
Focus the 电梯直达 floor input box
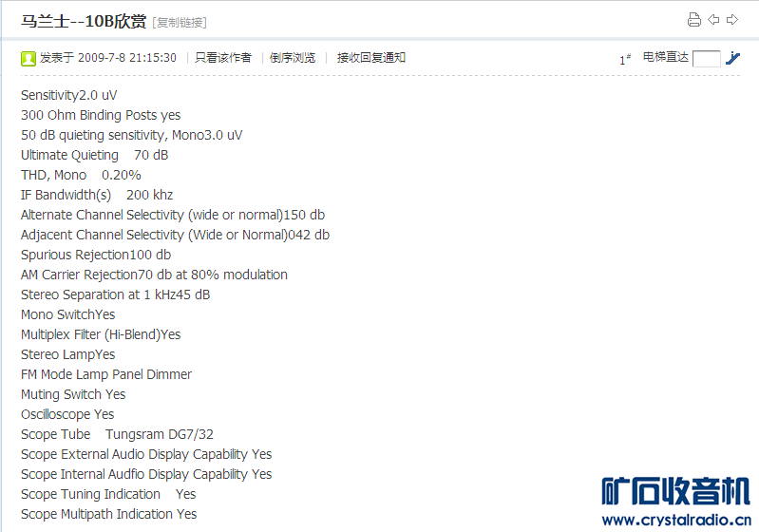tap(706, 59)
